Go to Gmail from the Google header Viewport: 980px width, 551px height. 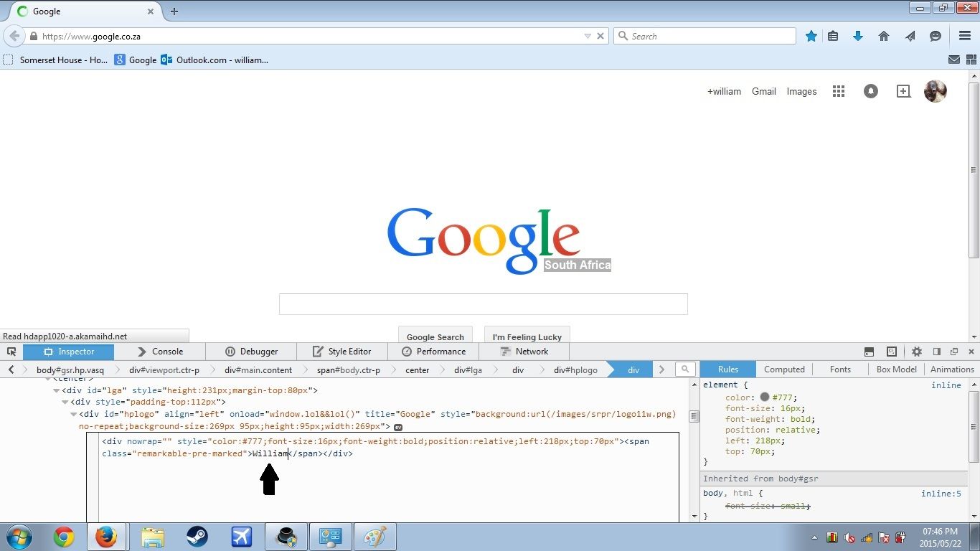pyautogui.click(x=763, y=91)
